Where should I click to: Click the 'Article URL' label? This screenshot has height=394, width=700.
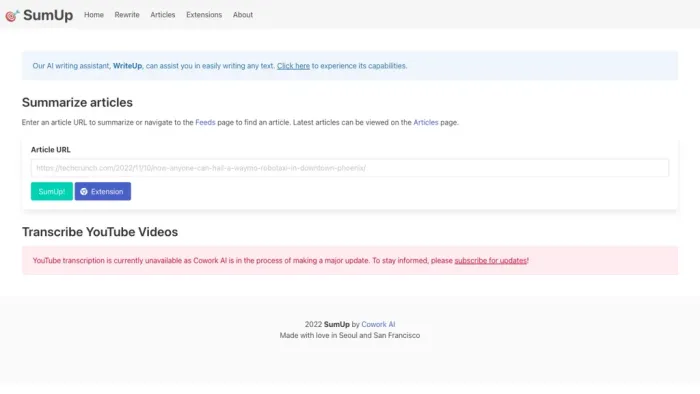tap(50, 150)
